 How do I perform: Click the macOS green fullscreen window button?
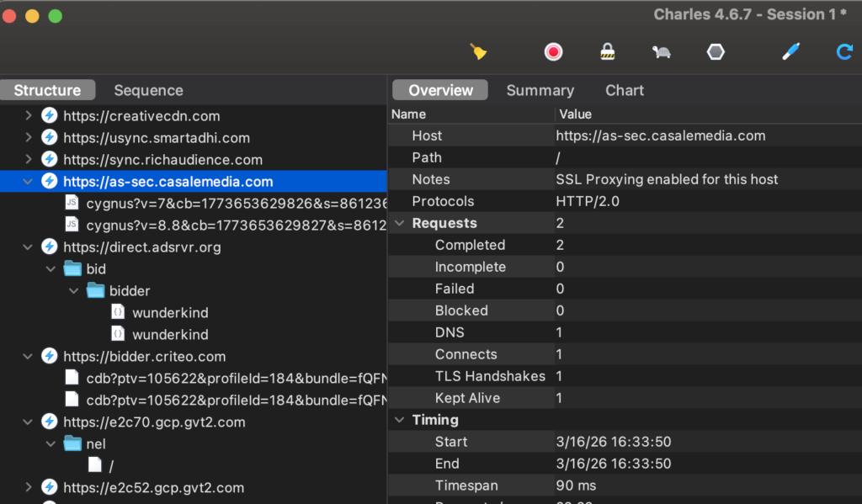(x=55, y=16)
